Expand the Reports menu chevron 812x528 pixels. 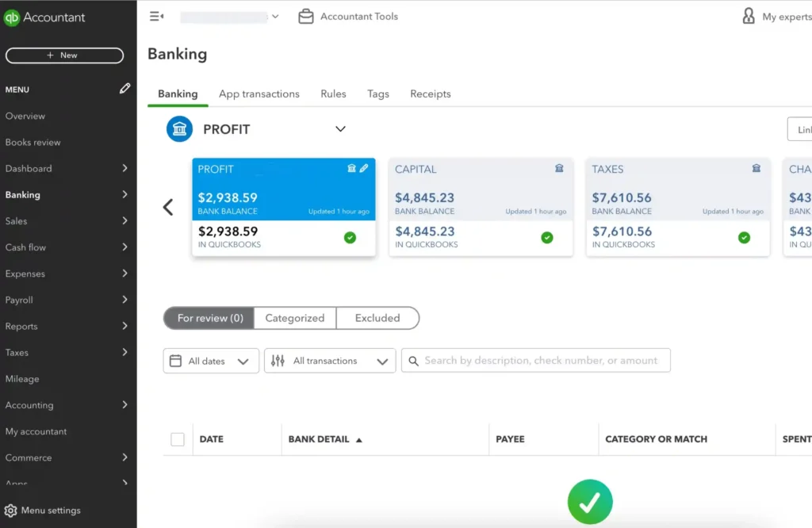[124, 326]
